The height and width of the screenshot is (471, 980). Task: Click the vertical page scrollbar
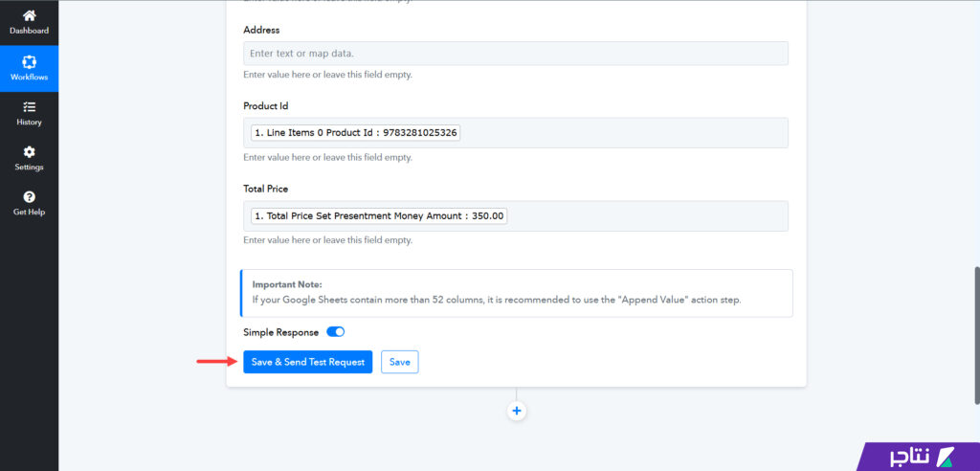977,336
